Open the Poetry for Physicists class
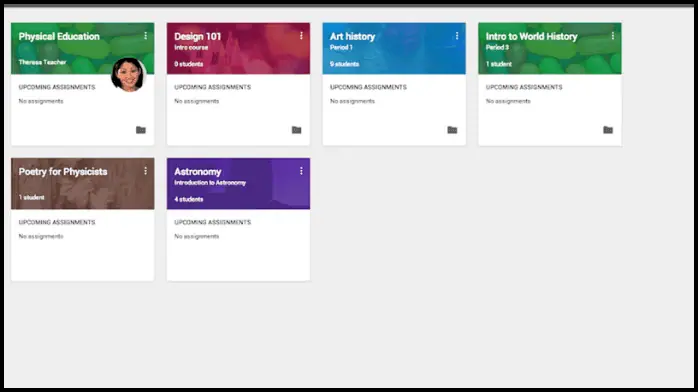698x392 pixels. click(x=63, y=172)
